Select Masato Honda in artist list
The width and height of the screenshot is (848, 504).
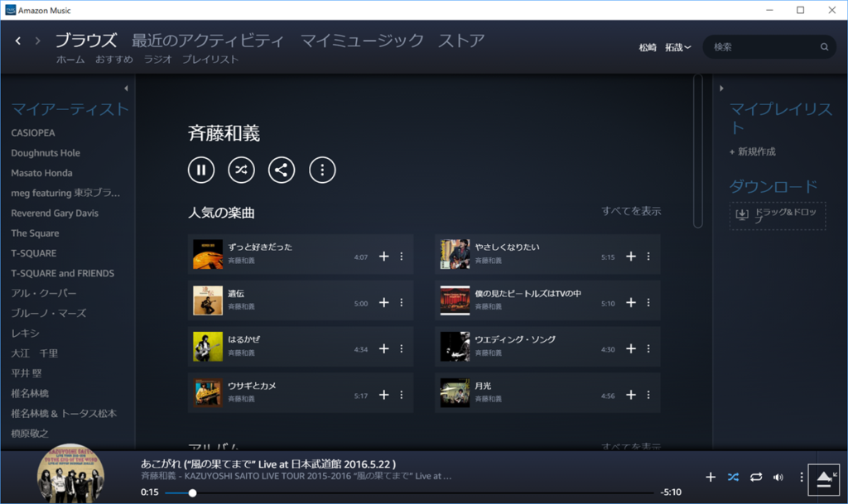[41, 173]
